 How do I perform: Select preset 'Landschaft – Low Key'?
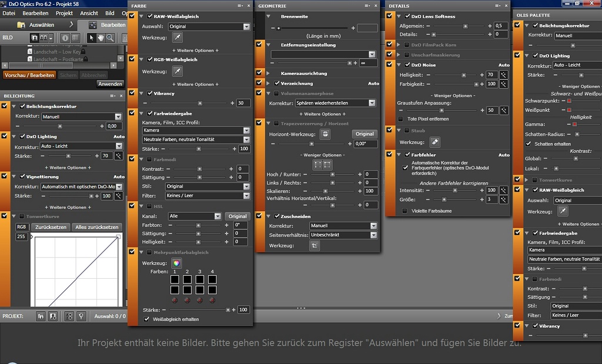click(x=57, y=51)
